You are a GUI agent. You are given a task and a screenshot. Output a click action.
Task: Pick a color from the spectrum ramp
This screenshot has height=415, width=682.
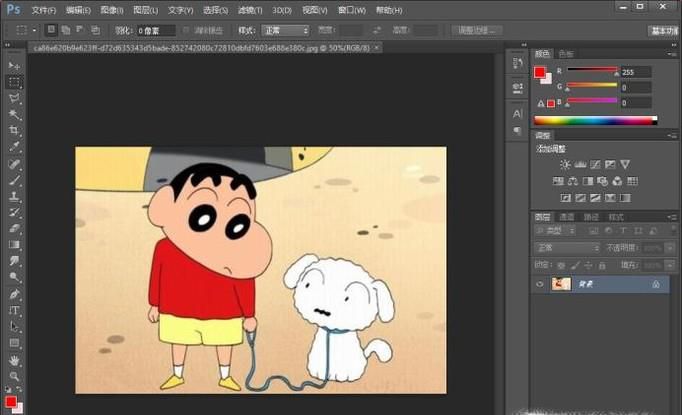[x=595, y=121]
